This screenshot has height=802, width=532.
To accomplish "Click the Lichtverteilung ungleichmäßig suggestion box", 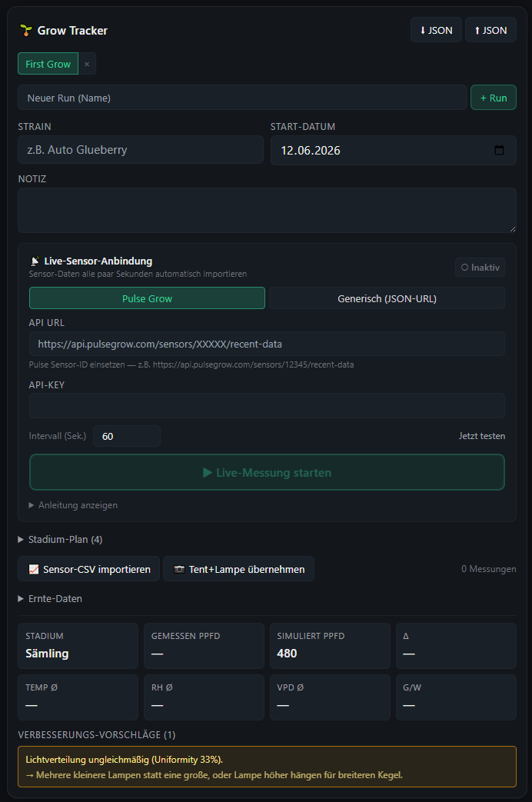I will click(267, 767).
